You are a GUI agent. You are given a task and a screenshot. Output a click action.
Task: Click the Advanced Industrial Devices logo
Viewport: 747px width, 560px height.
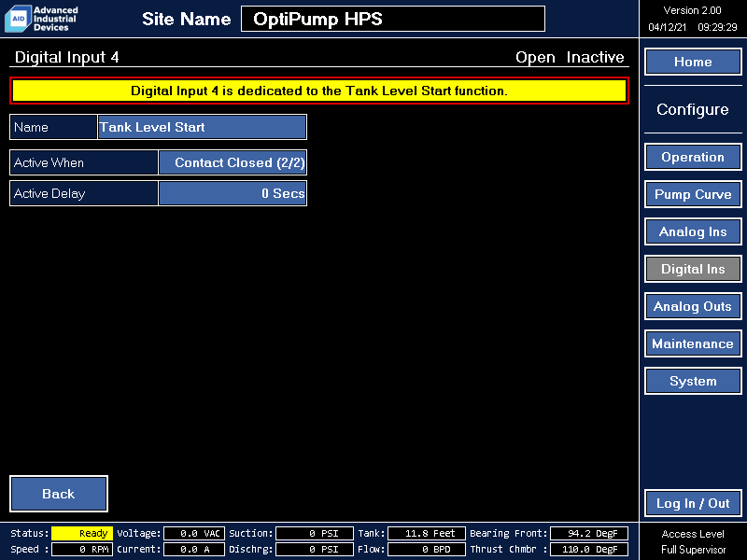coord(41,19)
